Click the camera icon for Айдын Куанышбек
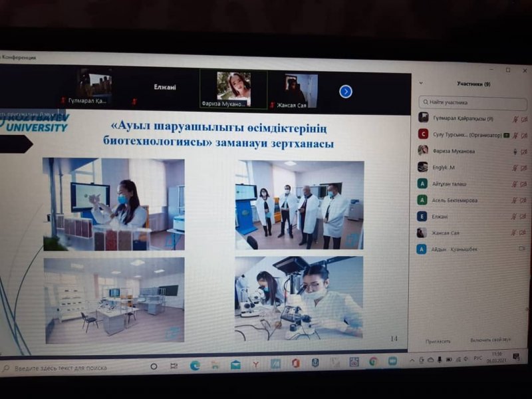The image size is (532, 399). [523, 249]
